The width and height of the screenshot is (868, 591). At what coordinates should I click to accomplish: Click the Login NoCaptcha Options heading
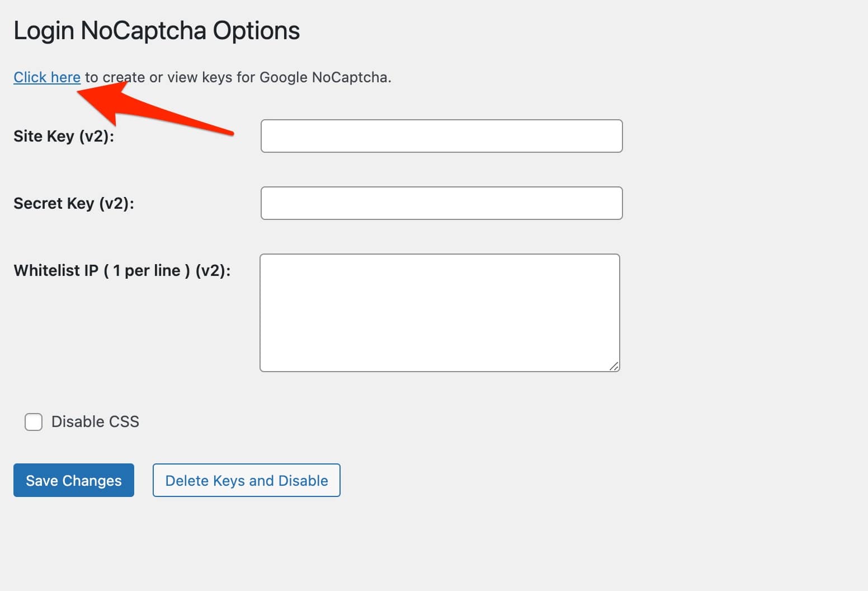(157, 30)
